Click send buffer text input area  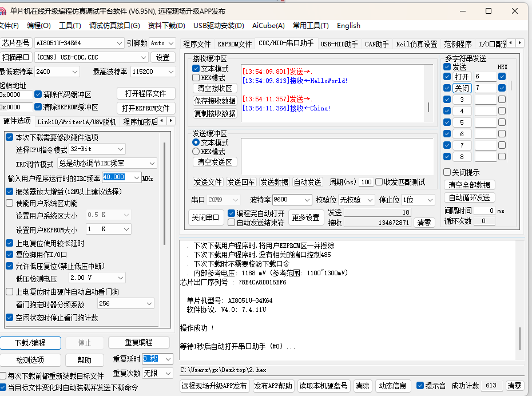click(337, 156)
